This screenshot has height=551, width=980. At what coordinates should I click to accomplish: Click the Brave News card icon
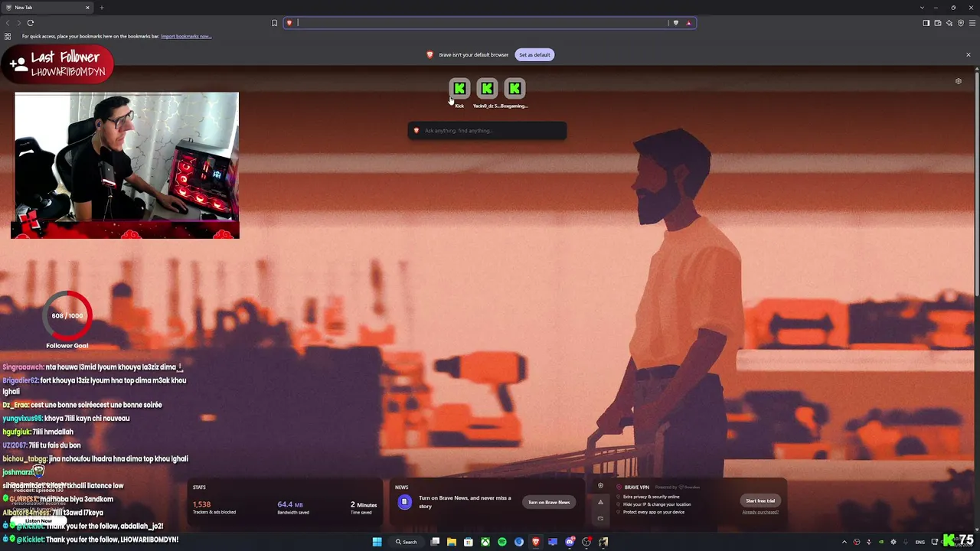pos(404,502)
